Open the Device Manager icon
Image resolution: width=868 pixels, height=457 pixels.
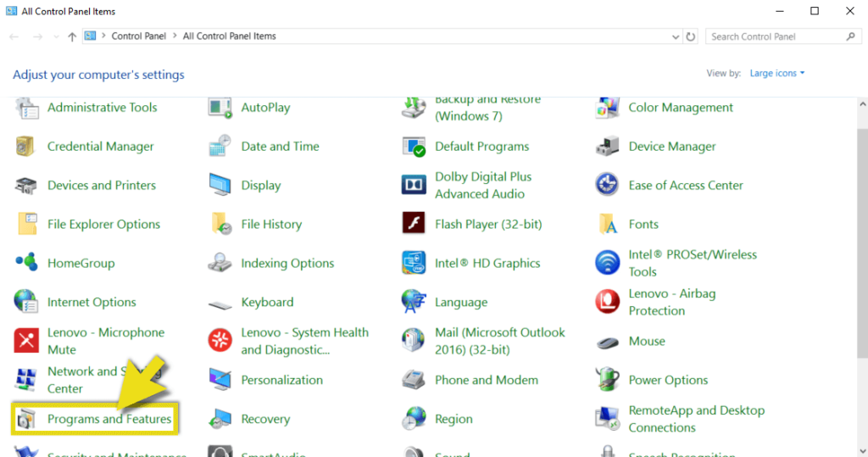(607, 146)
